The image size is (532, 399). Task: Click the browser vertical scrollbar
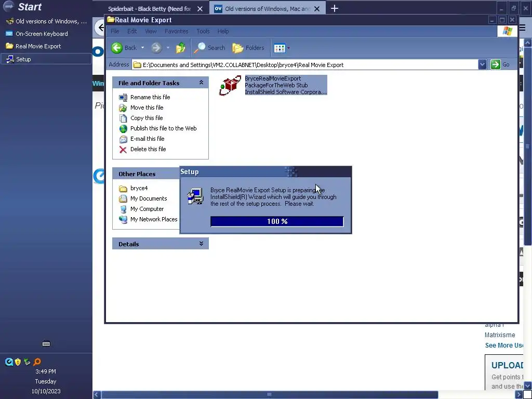click(x=527, y=146)
